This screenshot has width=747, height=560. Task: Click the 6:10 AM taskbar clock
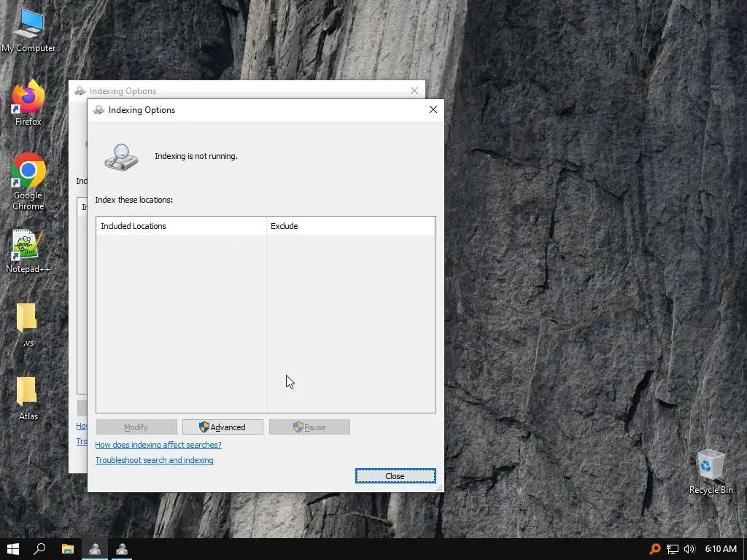[x=720, y=549]
